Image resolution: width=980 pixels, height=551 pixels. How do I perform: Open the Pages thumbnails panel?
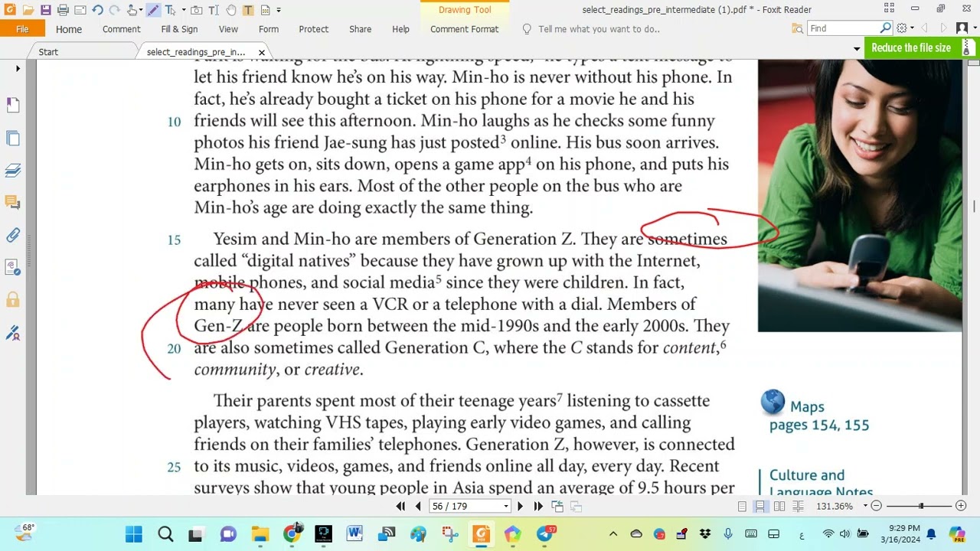13,138
